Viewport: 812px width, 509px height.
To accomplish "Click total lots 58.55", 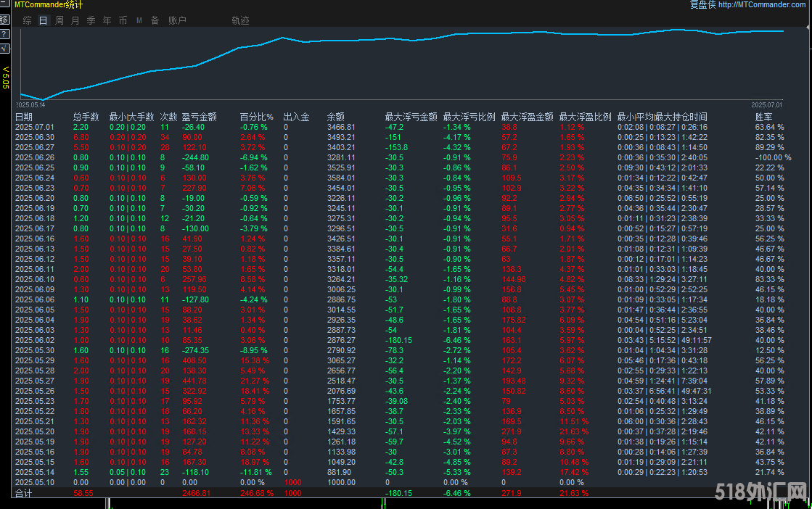I will pyautogui.click(x=83, y=494).
